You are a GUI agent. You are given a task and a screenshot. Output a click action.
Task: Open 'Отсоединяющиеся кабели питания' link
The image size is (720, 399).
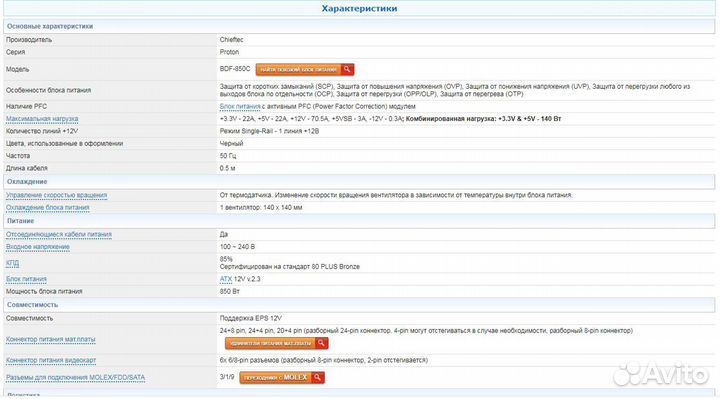(x=59, y=235)
